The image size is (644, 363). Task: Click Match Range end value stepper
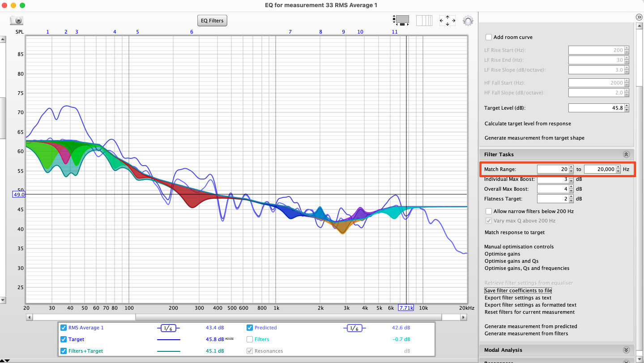618,170
